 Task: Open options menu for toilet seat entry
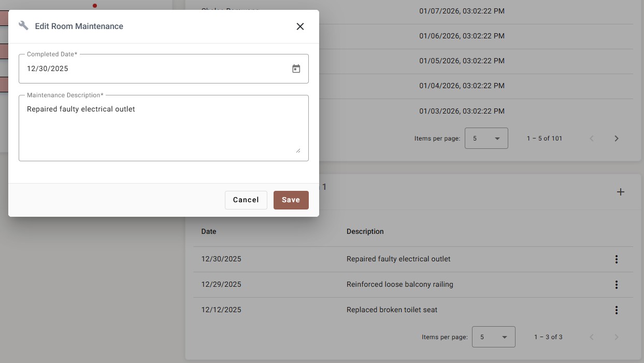click(x=616, y=310)
